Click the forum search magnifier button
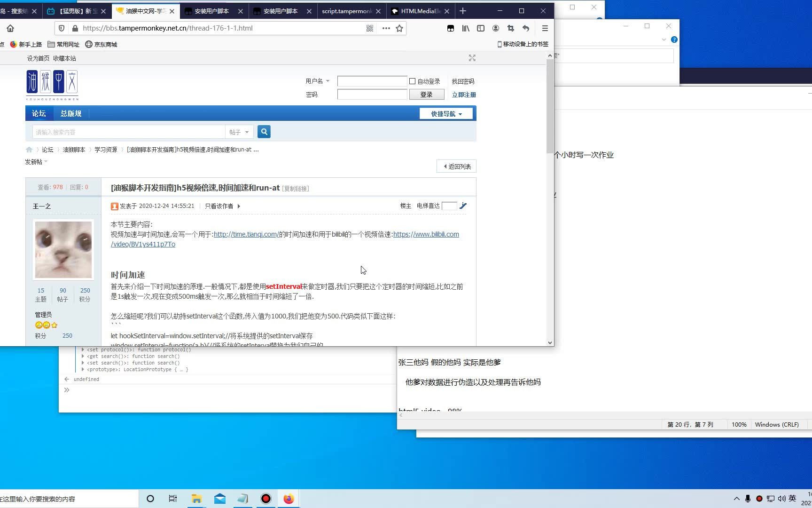 coord(264,132)
